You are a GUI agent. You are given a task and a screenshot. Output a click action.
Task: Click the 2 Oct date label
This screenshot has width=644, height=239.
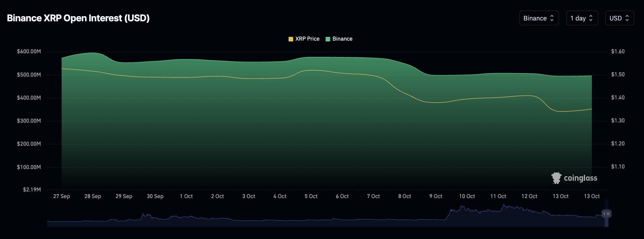217,196
